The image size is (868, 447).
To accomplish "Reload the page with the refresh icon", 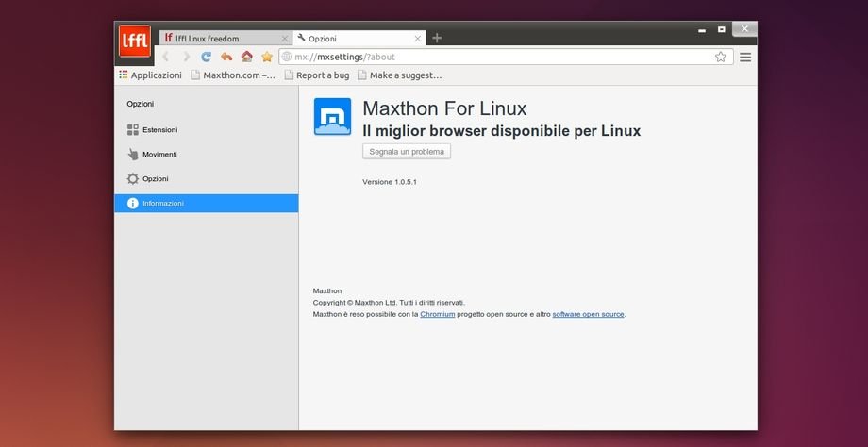I will tap(207, 57).
